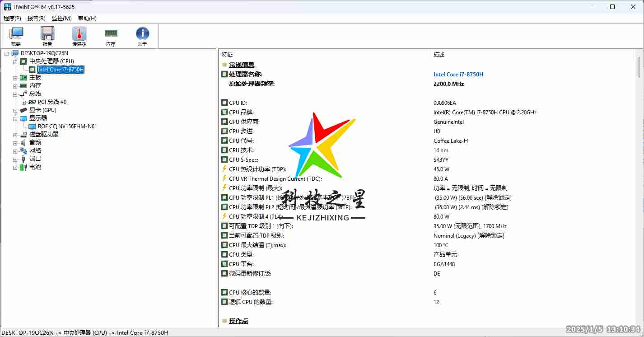644x337 pixels.
Task: Click the 报告 (Report) save icon
Action: click(x=47, y=36)
